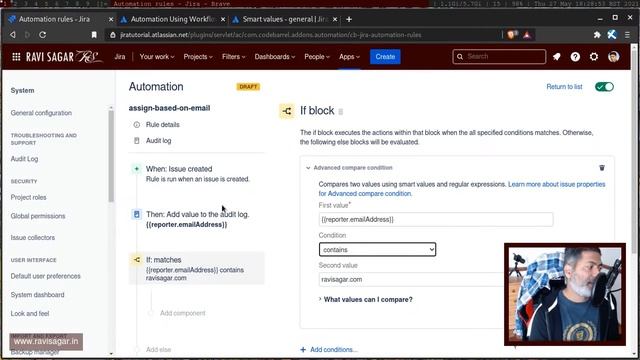The height and width of the screenshot is (360, 640).
Task: Close the Automation Using Workflow tab
Action: pos(223,19)
